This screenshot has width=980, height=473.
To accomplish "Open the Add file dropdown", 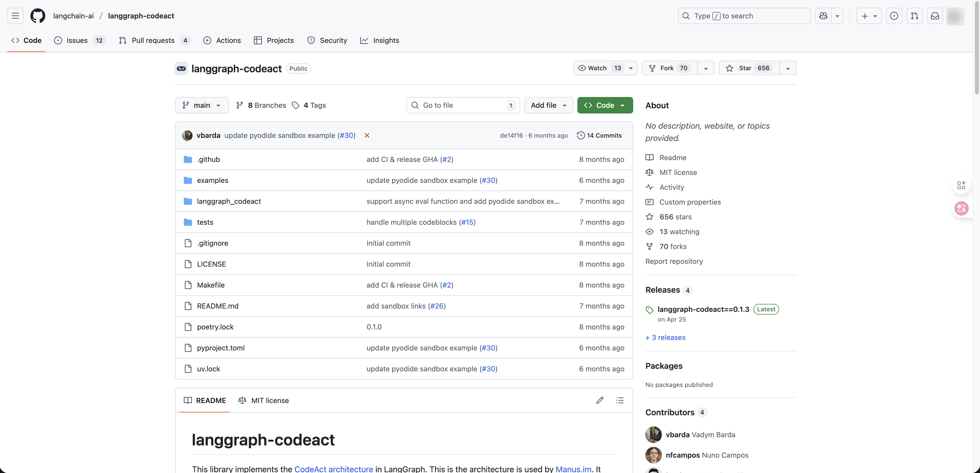I will (549, 105).
